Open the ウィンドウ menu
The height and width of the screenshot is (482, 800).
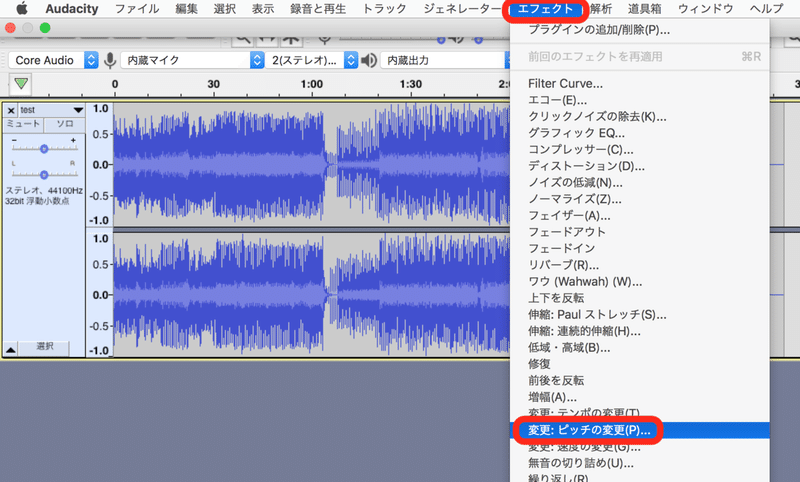coord(706,9)
